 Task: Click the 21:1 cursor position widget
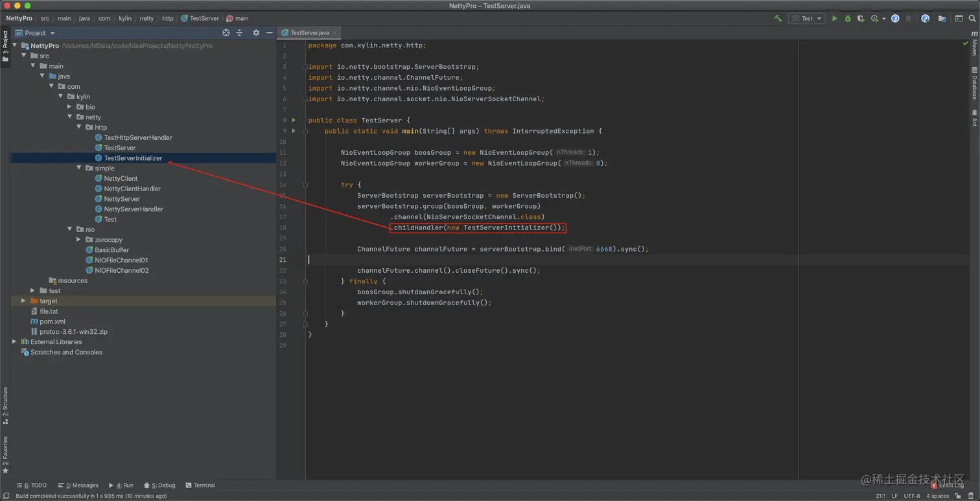pyautogui.click(x=880, y=496)
